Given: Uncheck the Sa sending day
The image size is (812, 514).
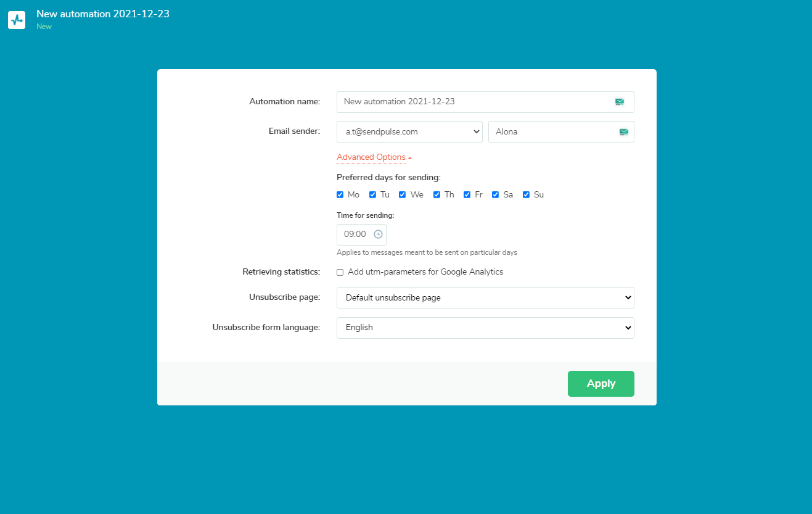Looking at the screenshot, I should 495,194.
